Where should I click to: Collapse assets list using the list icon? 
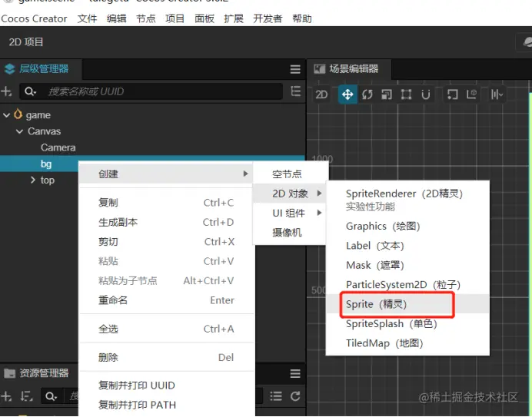[x=276, y=396]
